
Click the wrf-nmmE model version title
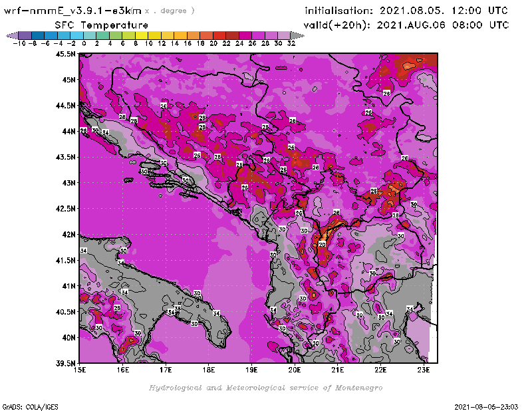click(73, 11)
